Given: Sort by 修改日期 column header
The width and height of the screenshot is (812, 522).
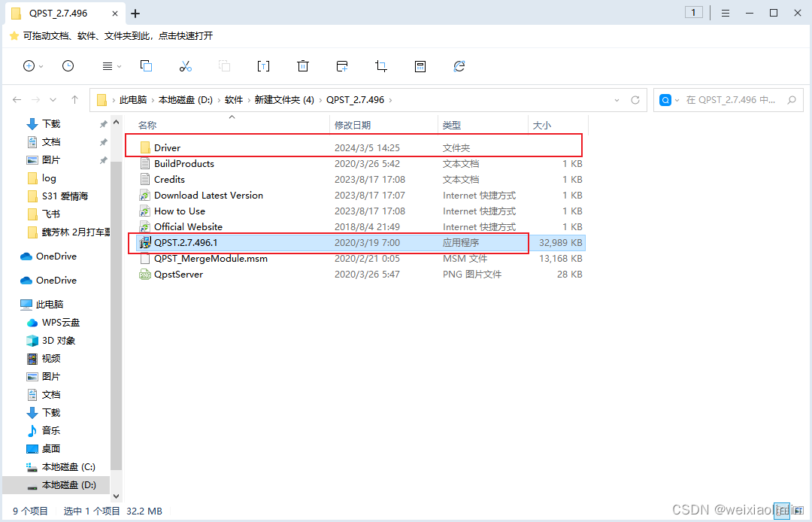Looking at the screenshot, I should [x=352, y=126].
